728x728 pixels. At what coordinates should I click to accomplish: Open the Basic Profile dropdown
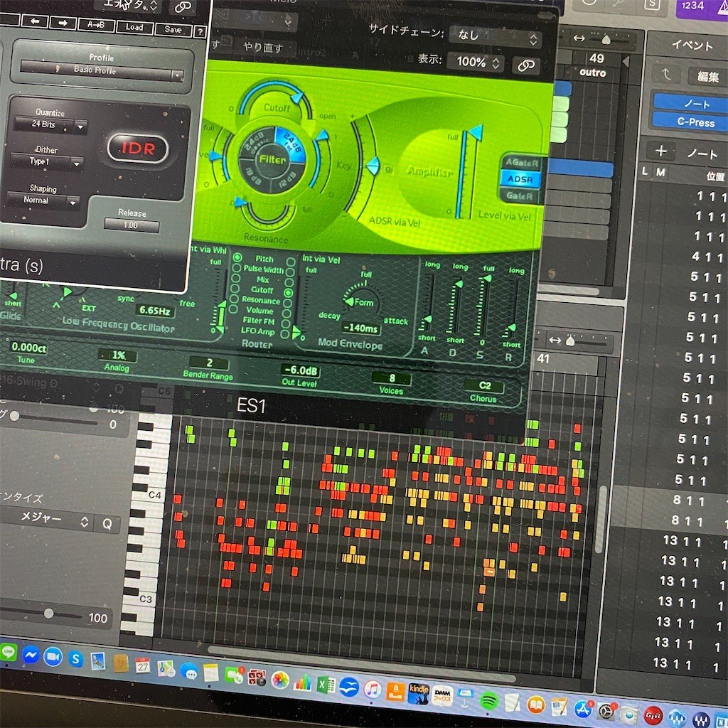pos(102,70)
